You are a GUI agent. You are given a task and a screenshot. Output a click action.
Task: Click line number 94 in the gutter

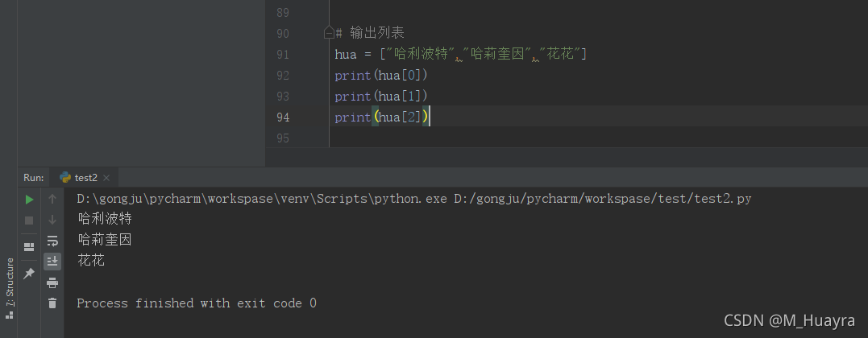[282, 117]
